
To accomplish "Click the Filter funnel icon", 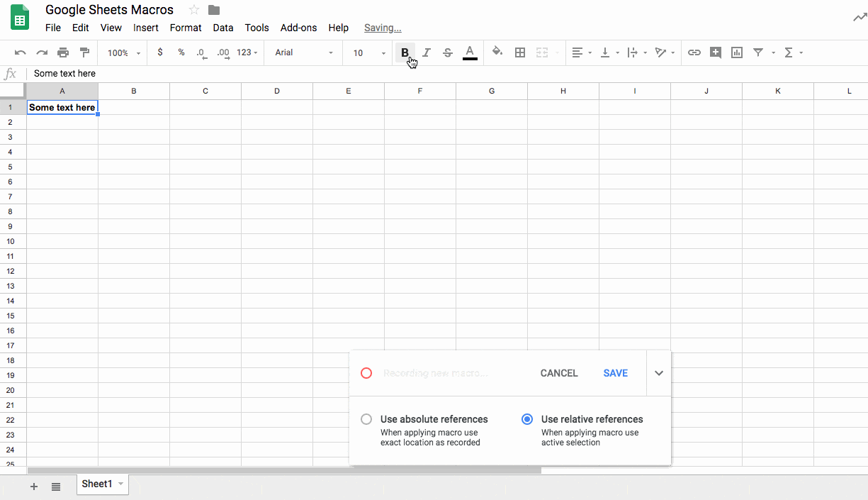I will click(758, 52).
